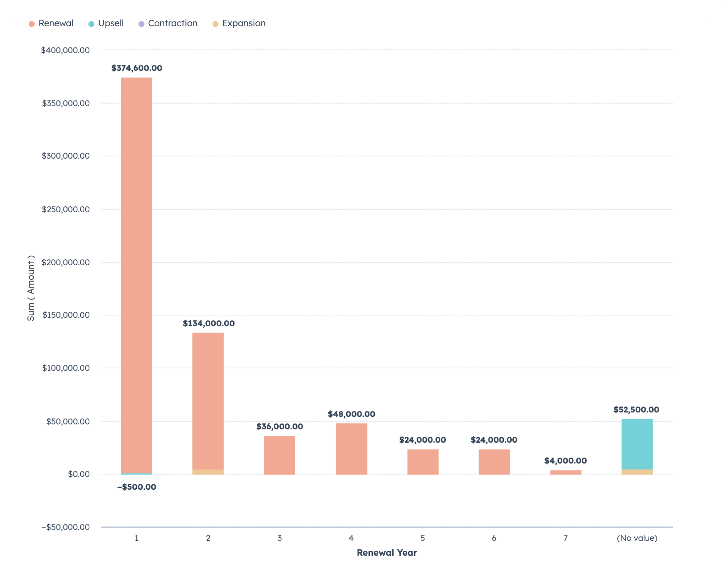Click the tall orange bar for year 1
728x585 pixels.
(136, 273)
